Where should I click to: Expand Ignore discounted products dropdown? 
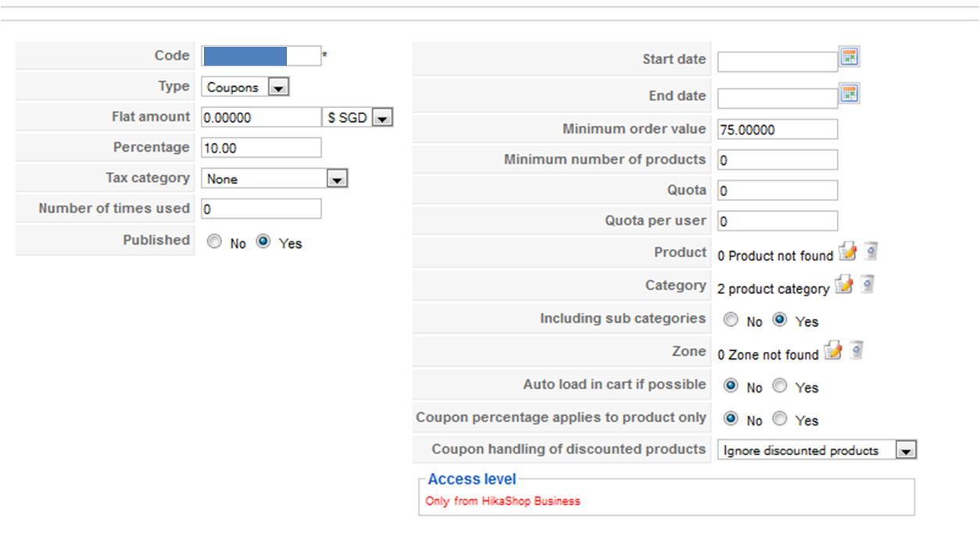pos(817,450)
